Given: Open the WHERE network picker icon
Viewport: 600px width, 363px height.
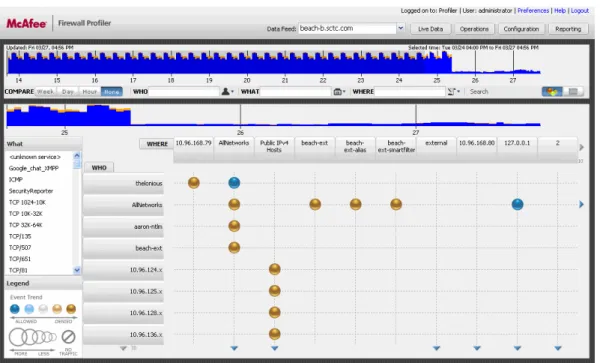Looking at the screenshot, I should click(x=453, y=91).
